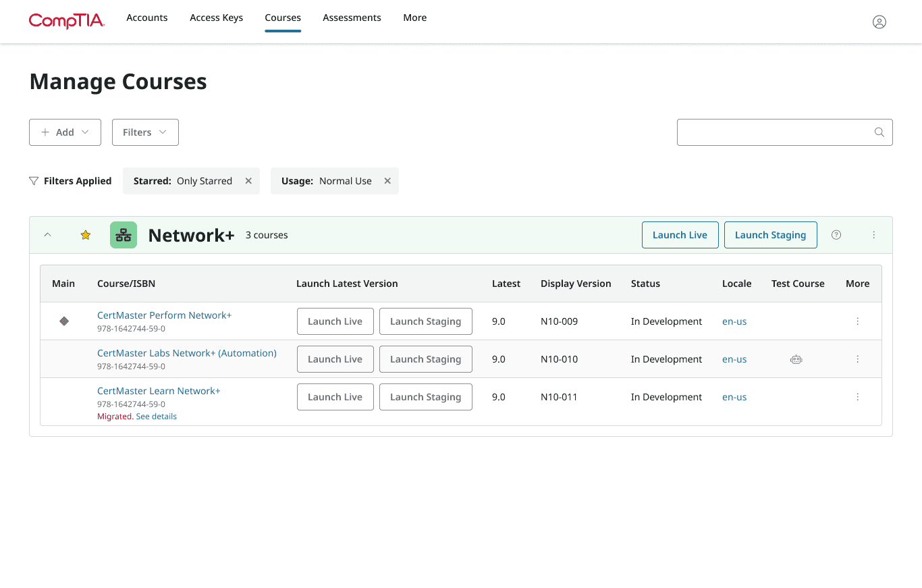Click the CompTIA logo

click(x=67, y=21)
